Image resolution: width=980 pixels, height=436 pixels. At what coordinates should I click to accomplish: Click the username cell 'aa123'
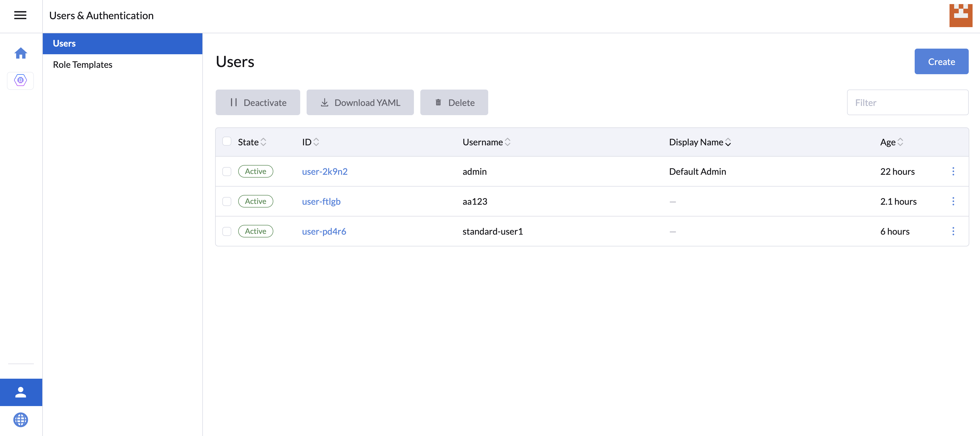click(x=475, y=201)
